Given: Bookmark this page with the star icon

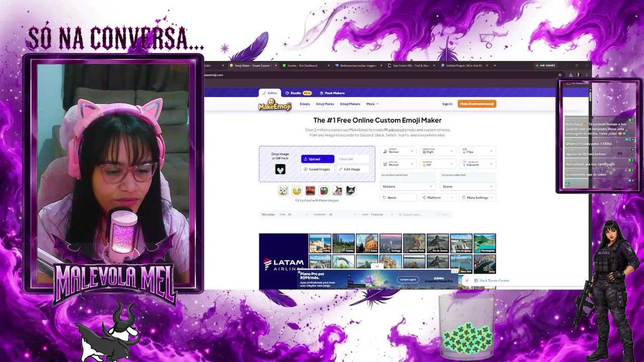Looking at the screenshot, I should click(x=559, y=75).
